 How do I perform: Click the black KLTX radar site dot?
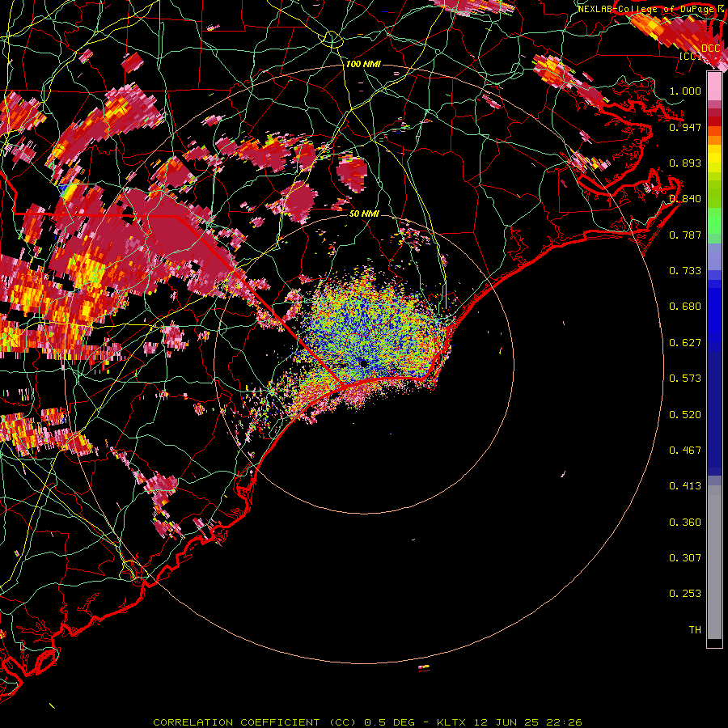click(363, 363)
